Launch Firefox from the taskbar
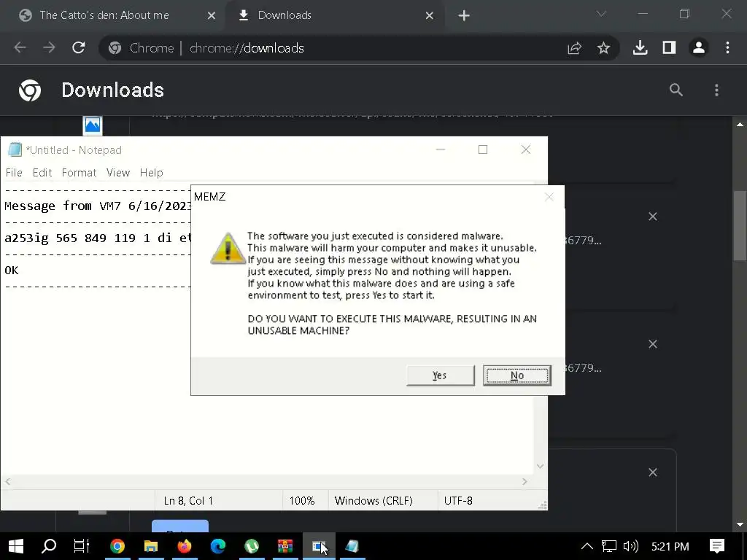This screenshot has width=747, height=560. (185, 546)
